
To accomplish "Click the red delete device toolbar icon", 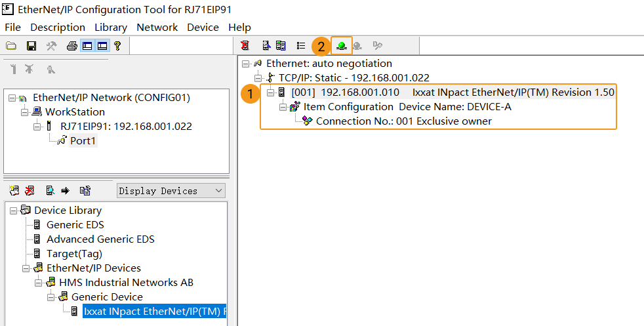I will [245, 46].
